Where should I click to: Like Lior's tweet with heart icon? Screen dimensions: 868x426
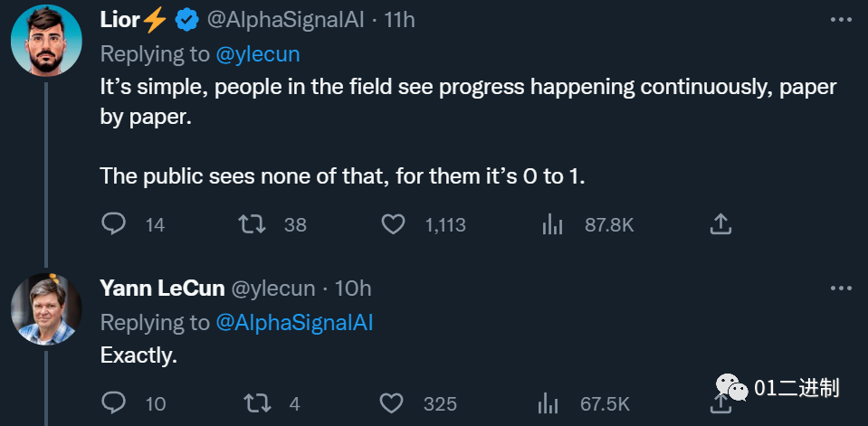(x=394, y=224)
